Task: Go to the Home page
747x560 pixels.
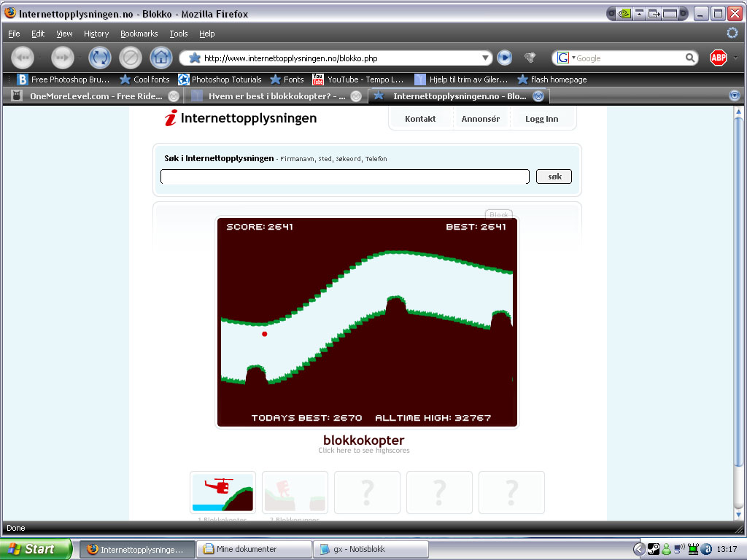Action: (x=161, y=58)
